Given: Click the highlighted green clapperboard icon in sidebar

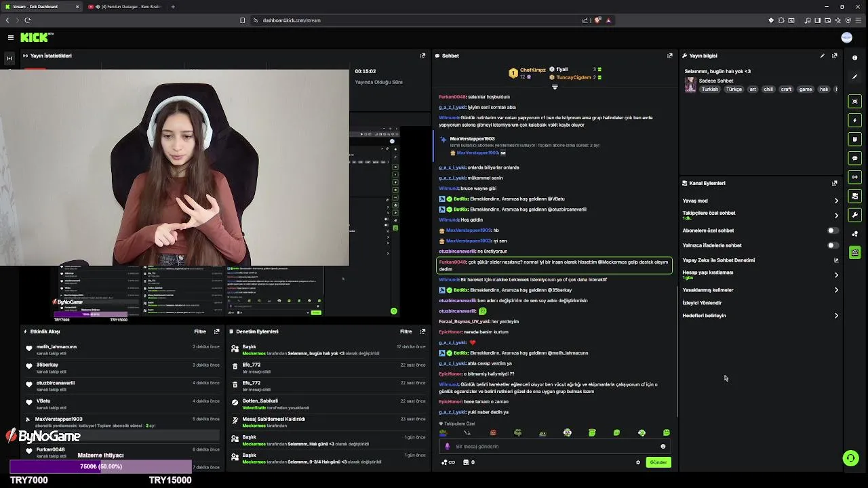Looking at the screenshot, I should [854, 252].
